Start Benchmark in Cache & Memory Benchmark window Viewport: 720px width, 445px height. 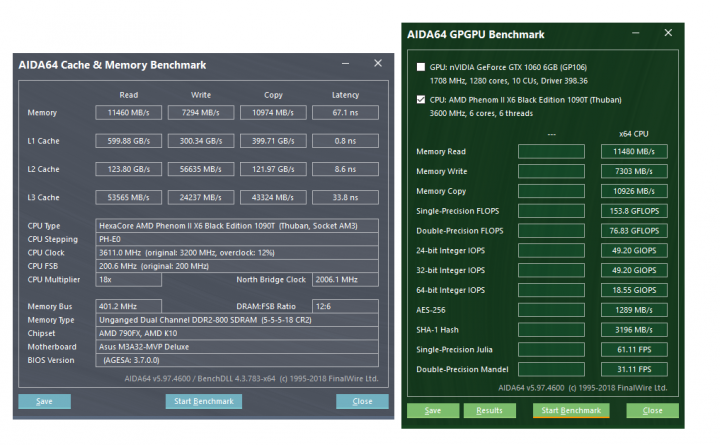click(203, 401)
